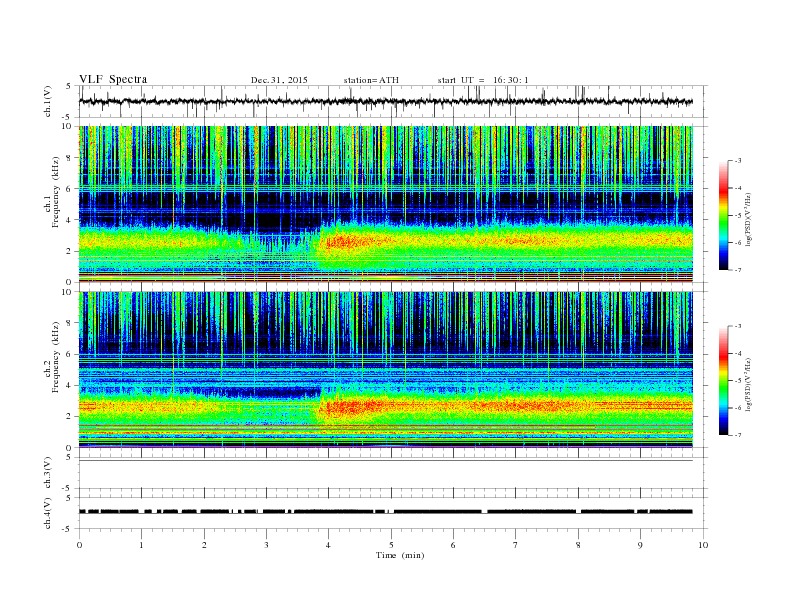Click the 'ch.4(V)' axis label
The image size is (792, 612).
pyautogui.click(x=48, y=513)
